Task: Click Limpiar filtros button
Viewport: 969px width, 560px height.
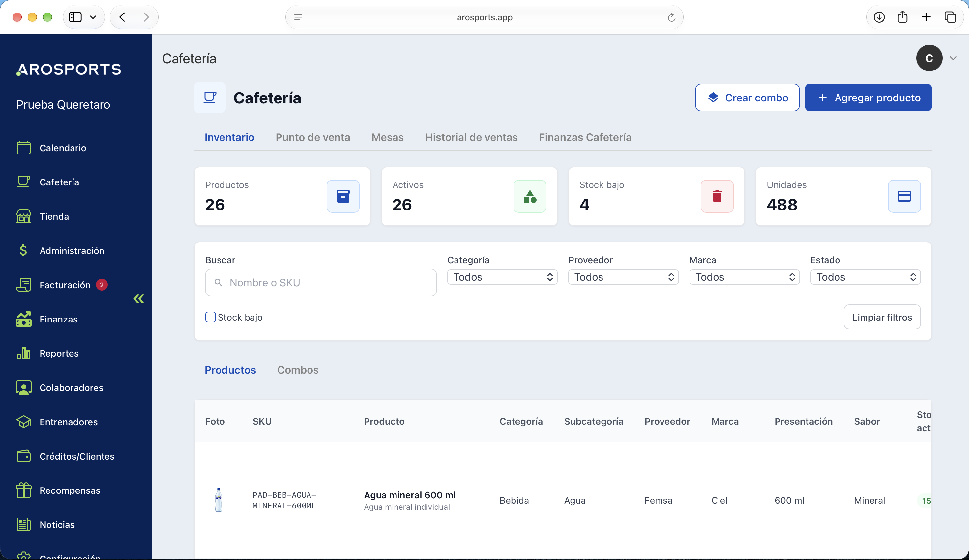Action: 882,317
